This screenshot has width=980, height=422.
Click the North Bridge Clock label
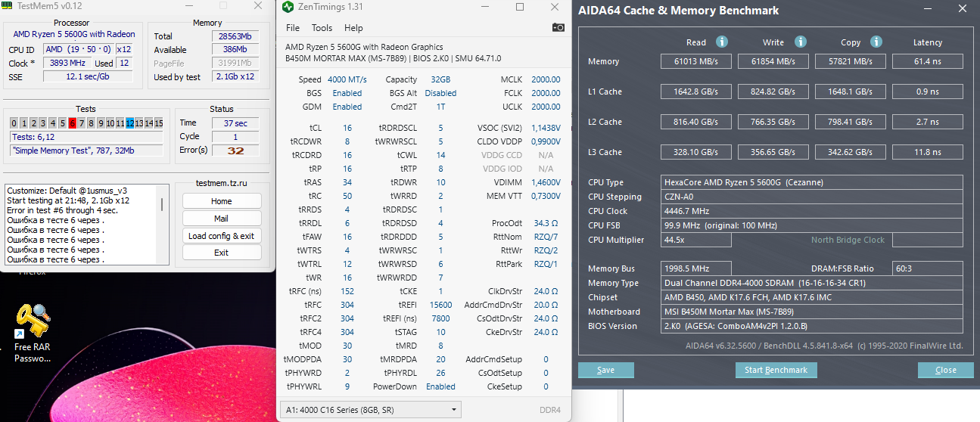(848, 240)
